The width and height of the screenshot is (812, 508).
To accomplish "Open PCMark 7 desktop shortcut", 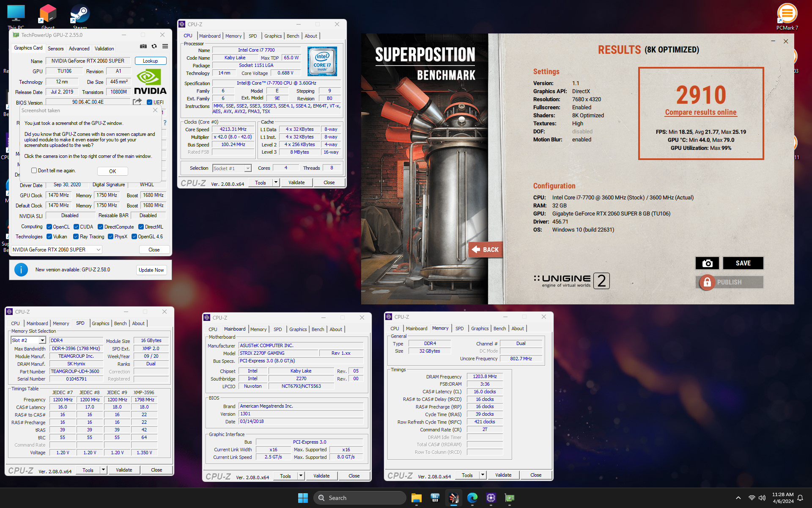I will pos(787,17).
